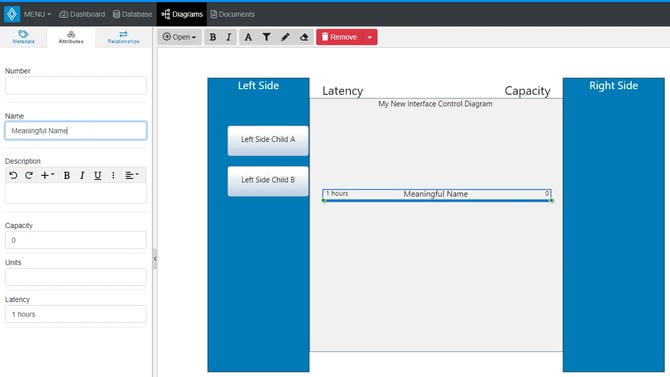
Task: Select the Left Side Child A block
Action: click(x=268, y=140)
